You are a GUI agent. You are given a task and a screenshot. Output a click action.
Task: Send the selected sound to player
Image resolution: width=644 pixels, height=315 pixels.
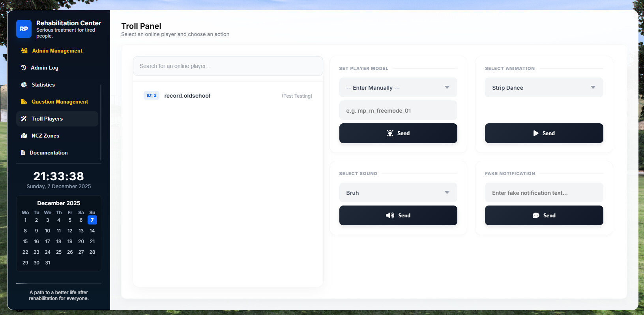coord(398,216)
